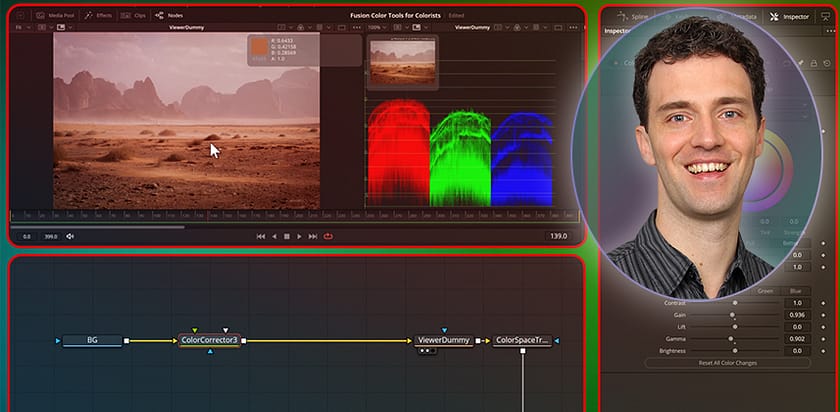Toggle keyframe diamond for Brightness
This screenshot has width=840, height=412.
pos(823,351)
